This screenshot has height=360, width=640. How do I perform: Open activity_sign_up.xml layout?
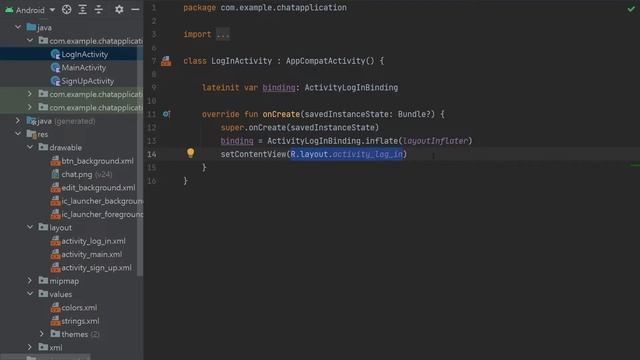[x=96, y=268]
